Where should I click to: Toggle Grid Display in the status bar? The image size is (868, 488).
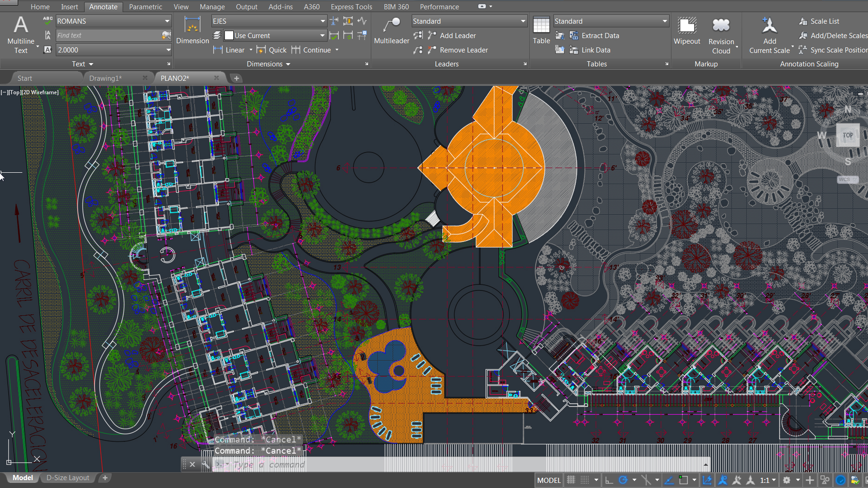571,480
